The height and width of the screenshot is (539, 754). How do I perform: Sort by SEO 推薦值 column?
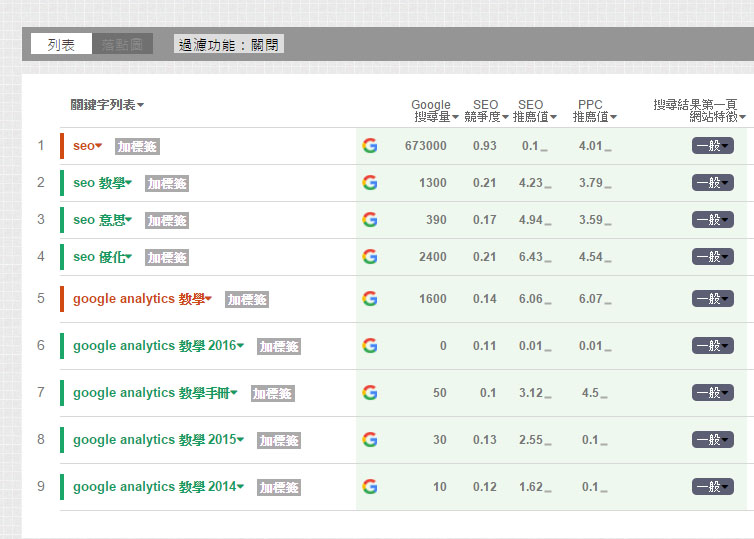tap(534, 111)
